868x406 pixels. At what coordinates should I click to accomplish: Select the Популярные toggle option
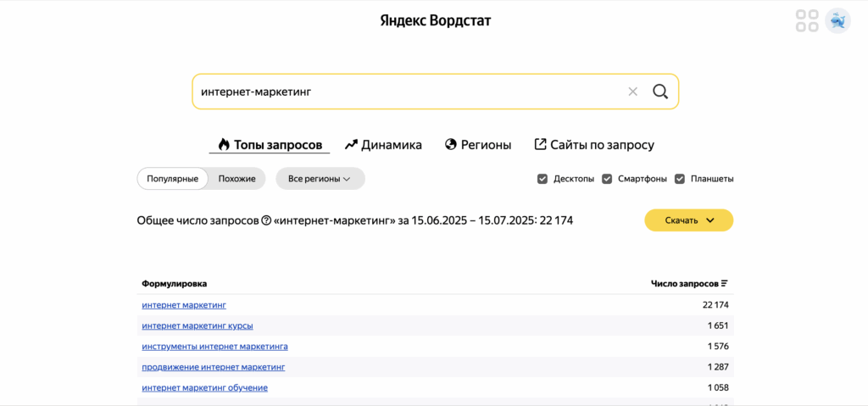click(x=173, y=179)
